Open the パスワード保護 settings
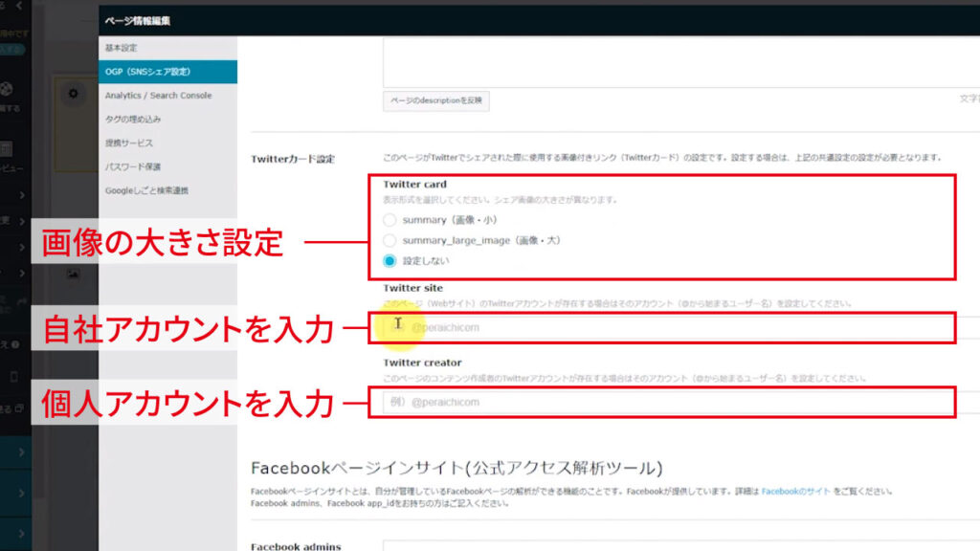The image size is (980, 551). click(x=167, y=166)
